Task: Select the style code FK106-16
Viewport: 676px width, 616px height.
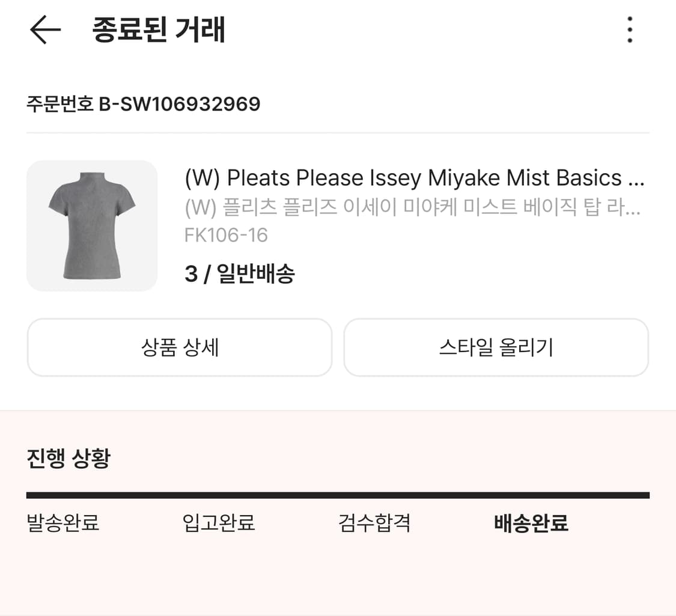Action: pyautogui.click(x=225, y=235)
